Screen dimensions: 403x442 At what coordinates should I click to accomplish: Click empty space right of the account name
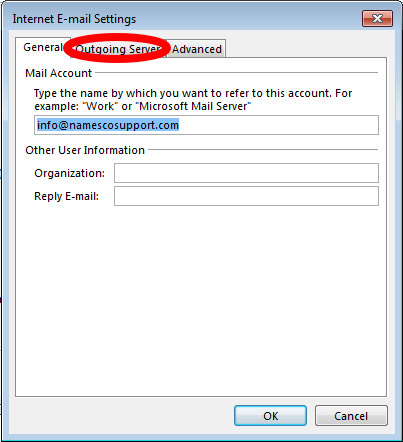tap(278, 125)
